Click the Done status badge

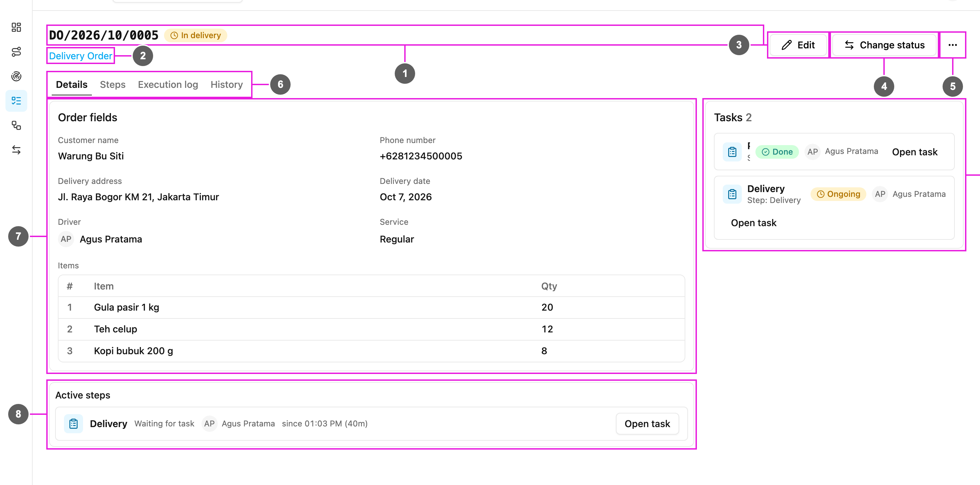(x=777, y=152)
